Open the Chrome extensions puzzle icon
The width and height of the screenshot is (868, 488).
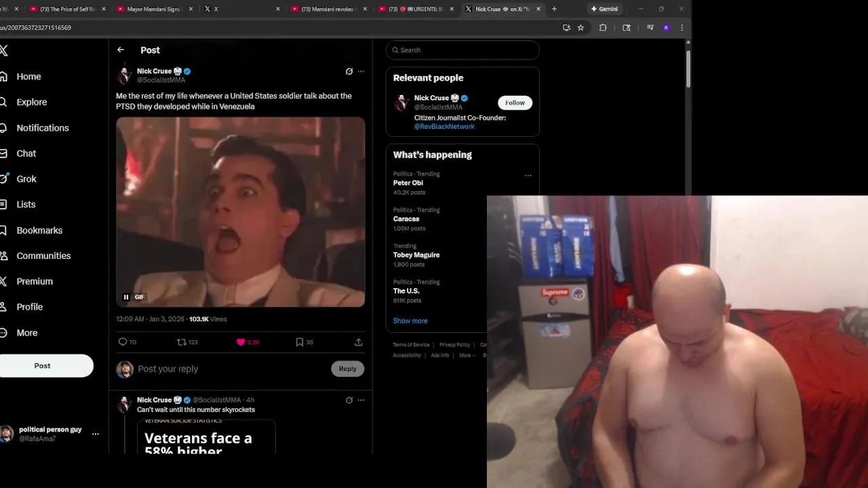603,28
